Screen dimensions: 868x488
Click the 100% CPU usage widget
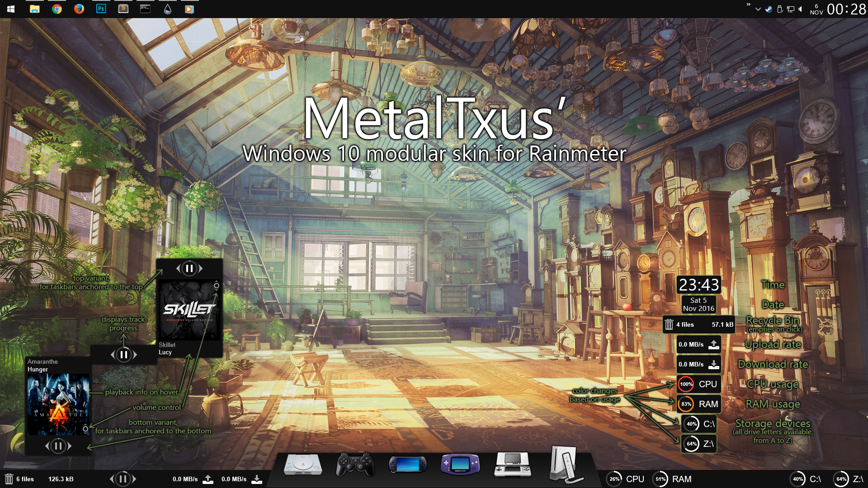(699, 384)
